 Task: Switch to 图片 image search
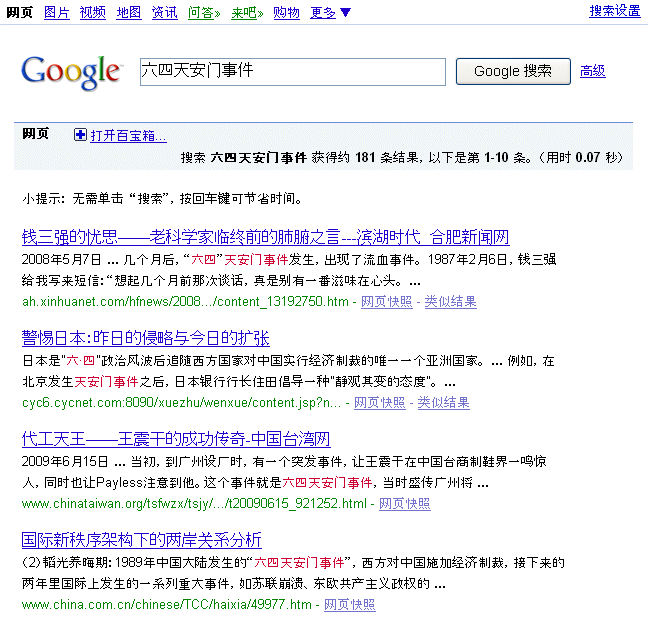pyautogui.click(x=57, y=12)
